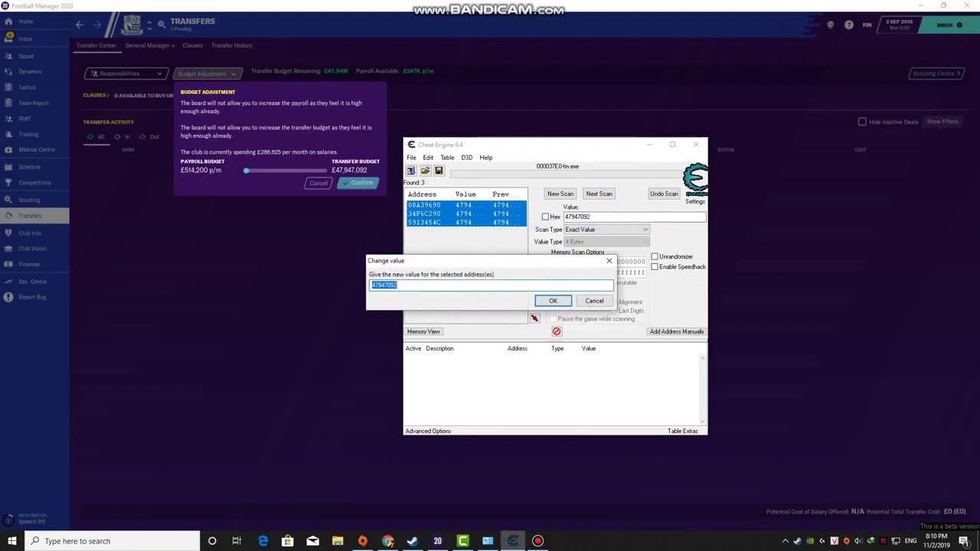Open Training in the sidebar

[28, 134]
